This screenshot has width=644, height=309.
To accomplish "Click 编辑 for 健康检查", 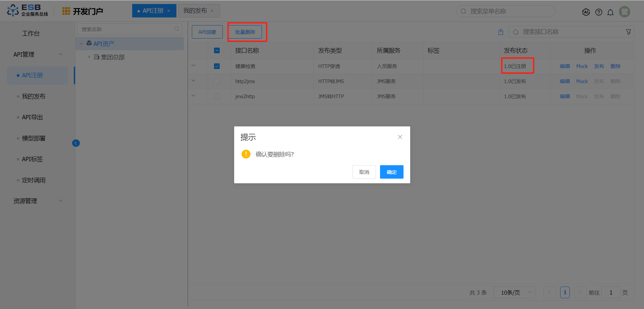I will click(x=565, y=66).
